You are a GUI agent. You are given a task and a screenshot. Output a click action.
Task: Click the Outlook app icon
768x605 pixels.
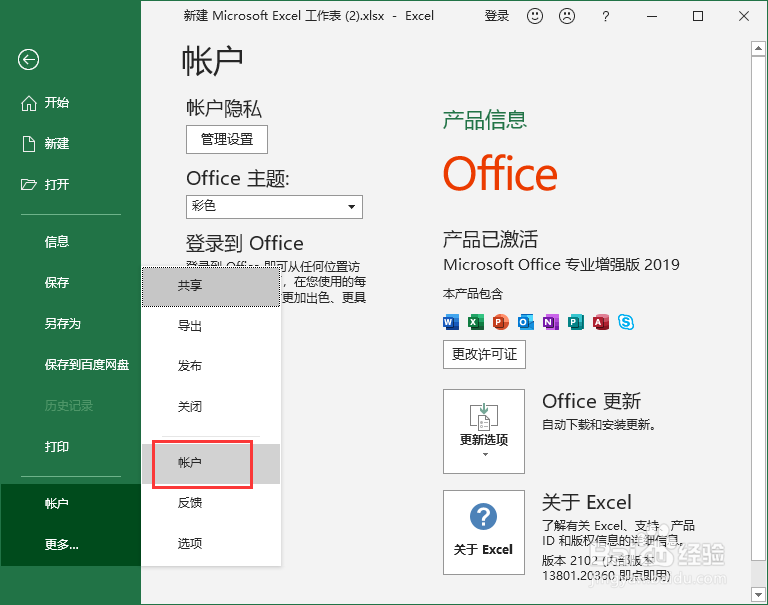(525, 322)
